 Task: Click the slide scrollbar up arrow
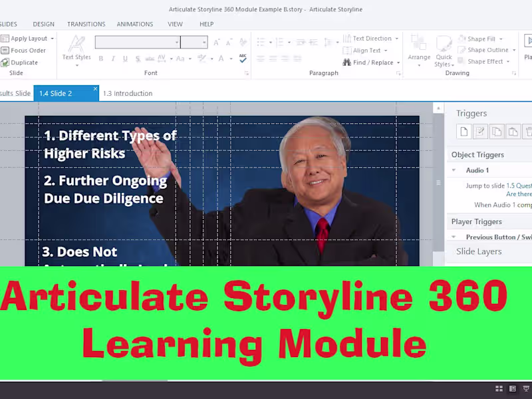point(438,108)
